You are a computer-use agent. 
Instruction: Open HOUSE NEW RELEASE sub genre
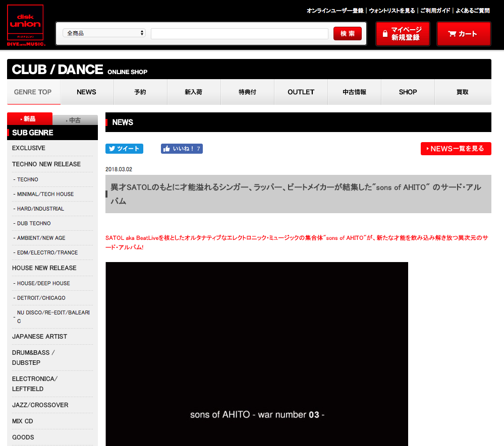(x=44, y=268)
